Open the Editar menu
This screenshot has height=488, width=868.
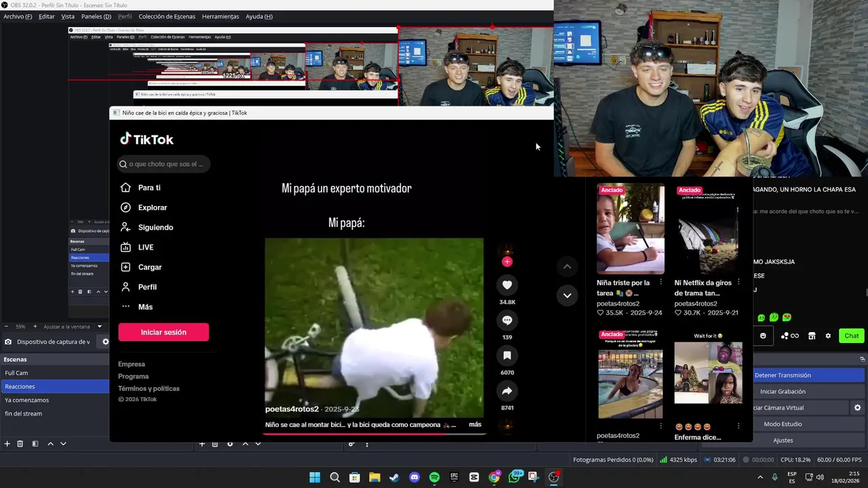(47, 16)
